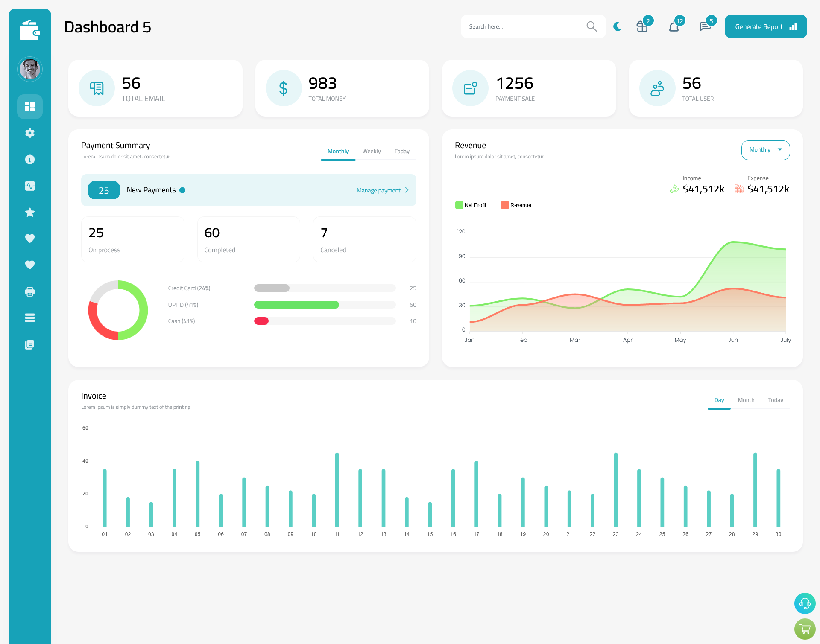Select the star/favorites icon in sidebar

point(29,212)
